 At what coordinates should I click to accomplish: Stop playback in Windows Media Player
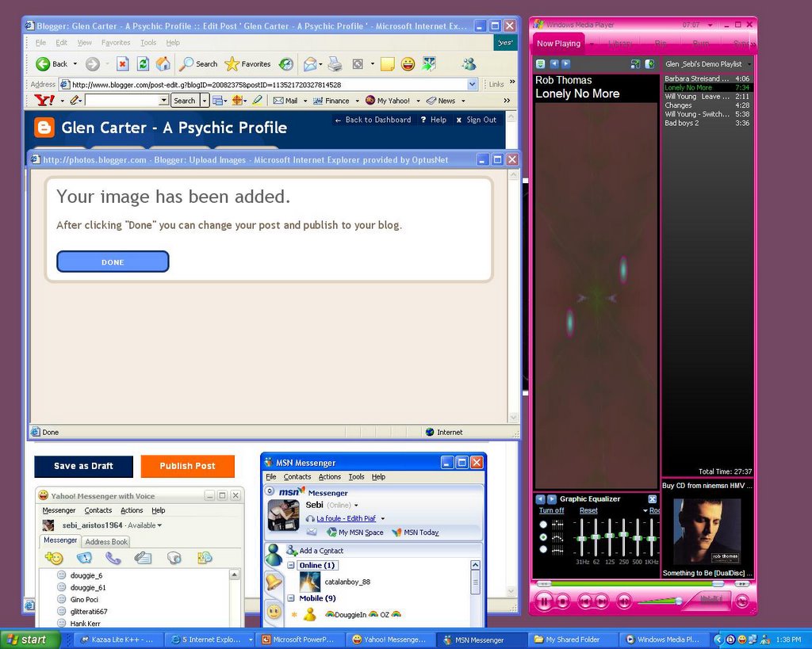563,601
